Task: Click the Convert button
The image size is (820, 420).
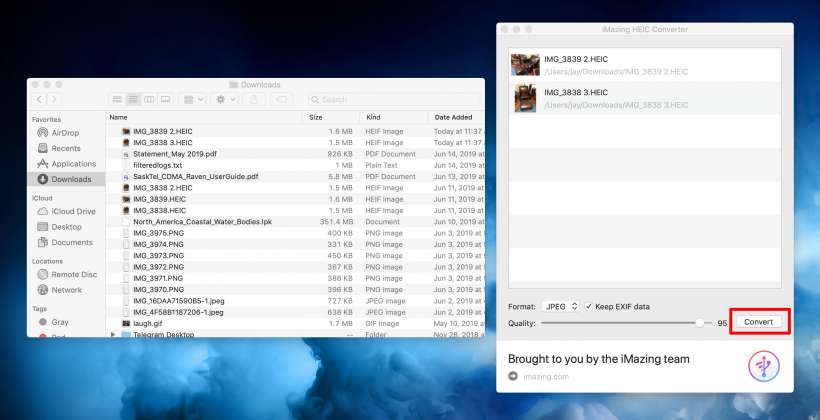Action: point(758,322)
